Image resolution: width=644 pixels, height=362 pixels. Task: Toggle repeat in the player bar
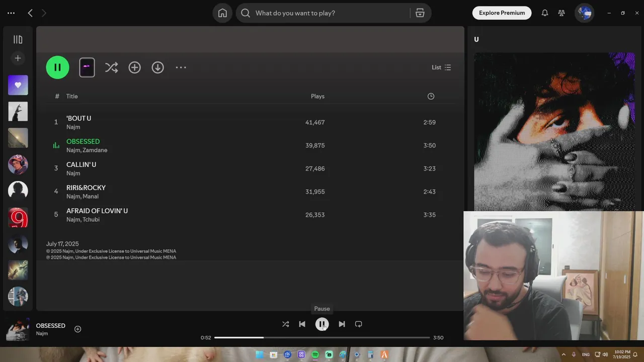pyautogui.click(x=358, y=324)
